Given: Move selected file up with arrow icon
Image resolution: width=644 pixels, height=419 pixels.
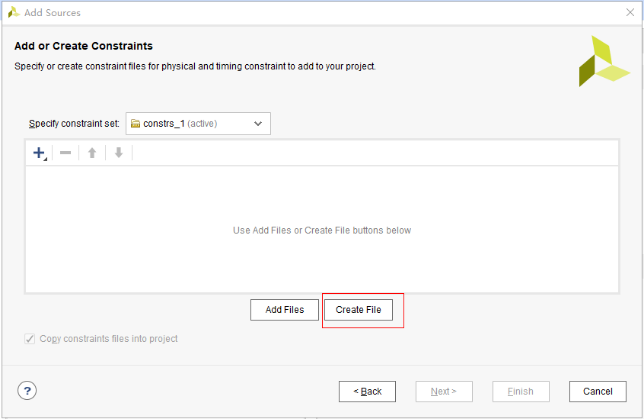Looking at the screenshot, I should point(92,153).
